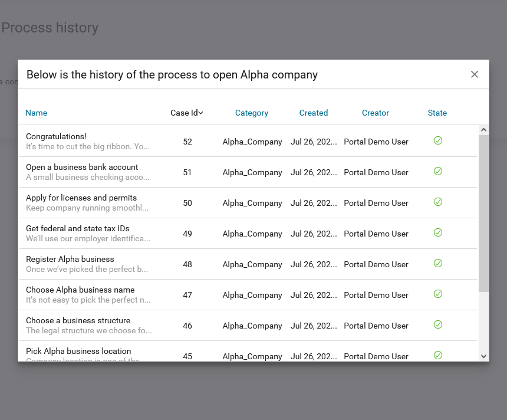Select case id 49 cell
The image size is (507, 420).
pos(187,234)
